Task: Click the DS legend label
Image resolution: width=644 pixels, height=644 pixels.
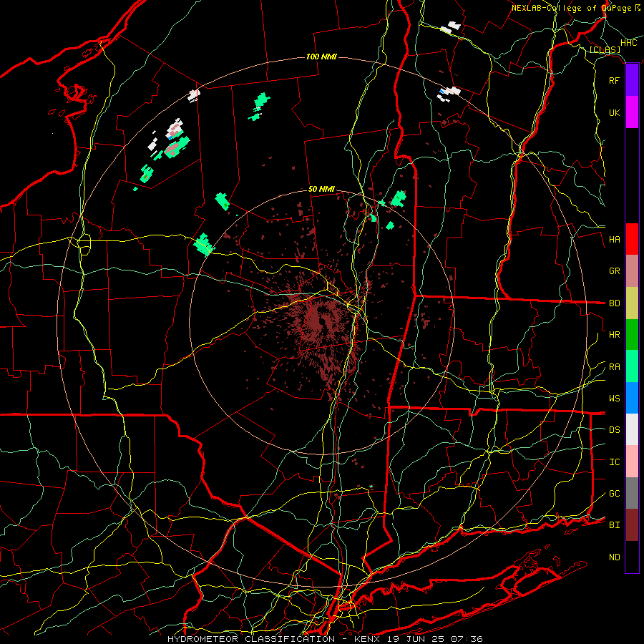Action: pyautogui.click(x=614, y=430)
